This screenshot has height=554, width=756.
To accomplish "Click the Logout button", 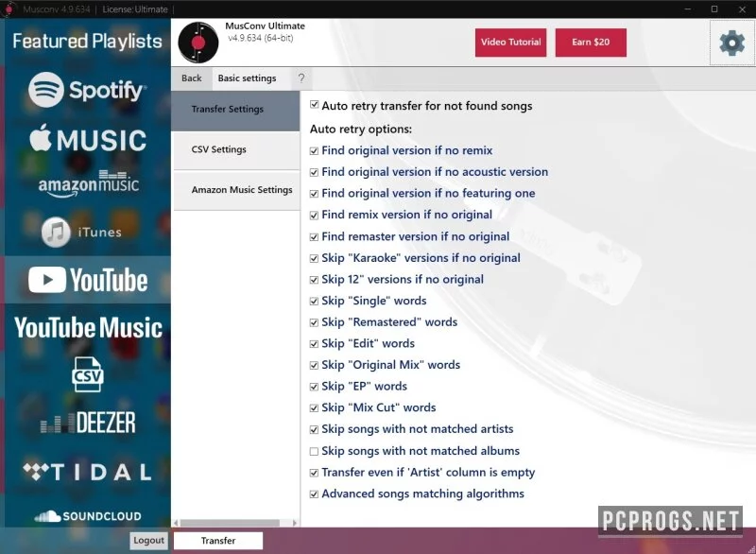I will tap(148, 541).
